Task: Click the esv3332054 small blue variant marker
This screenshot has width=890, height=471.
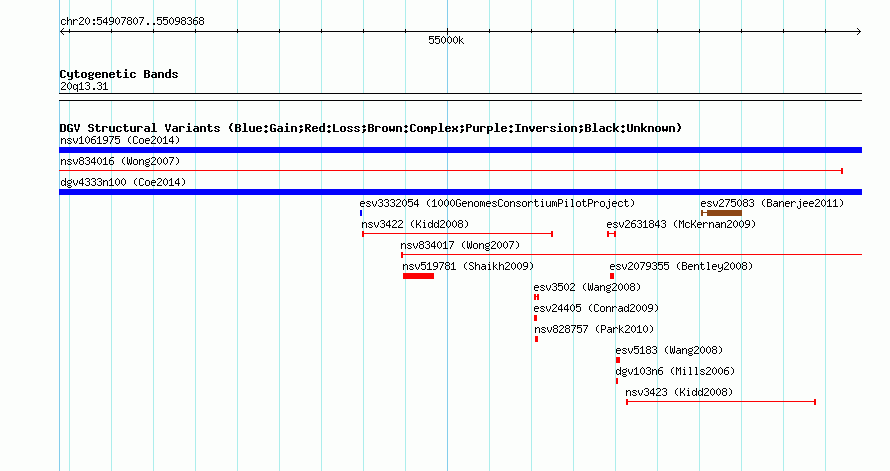Action: [x=361, y=213]
